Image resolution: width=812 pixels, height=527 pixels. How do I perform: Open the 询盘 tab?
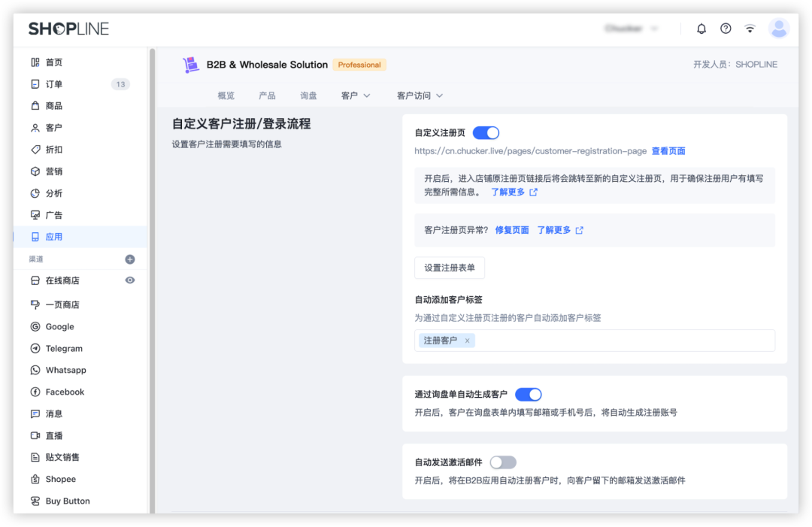[x=308, y=95]
